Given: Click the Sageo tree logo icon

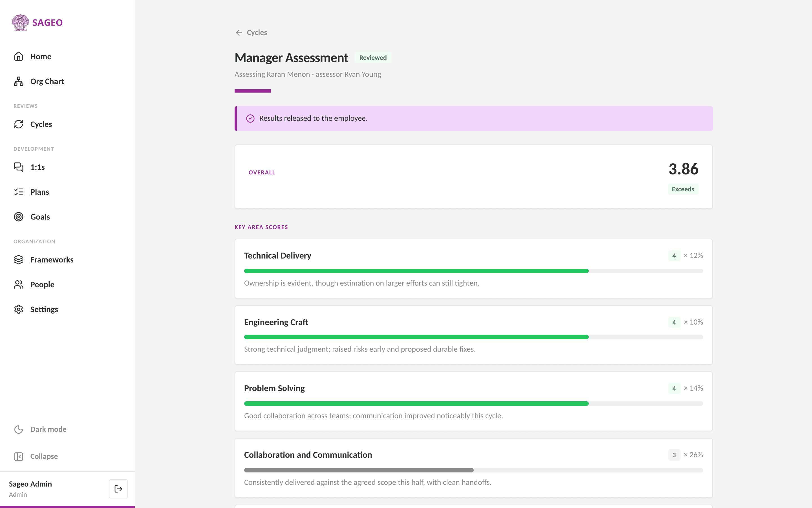Looking at the screenshot, I should coord(21,23).
